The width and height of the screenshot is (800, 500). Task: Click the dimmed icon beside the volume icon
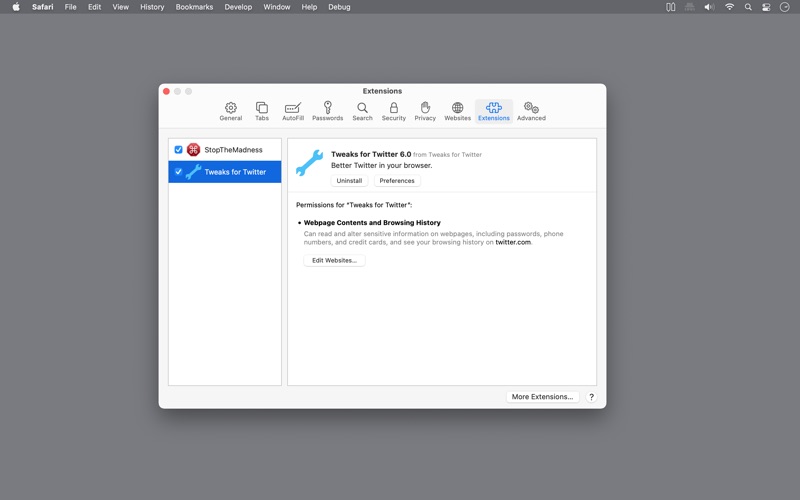pyautogui.click(x=690, y=7)
